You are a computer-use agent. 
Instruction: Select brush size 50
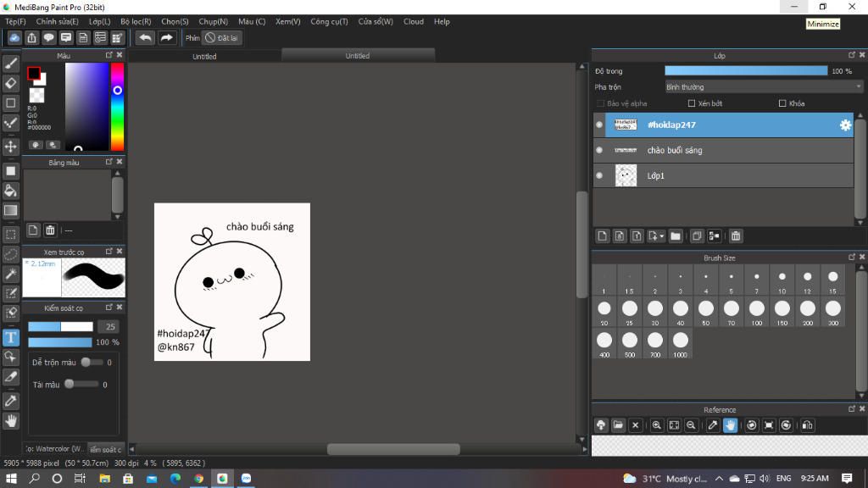tap(705, 312)
